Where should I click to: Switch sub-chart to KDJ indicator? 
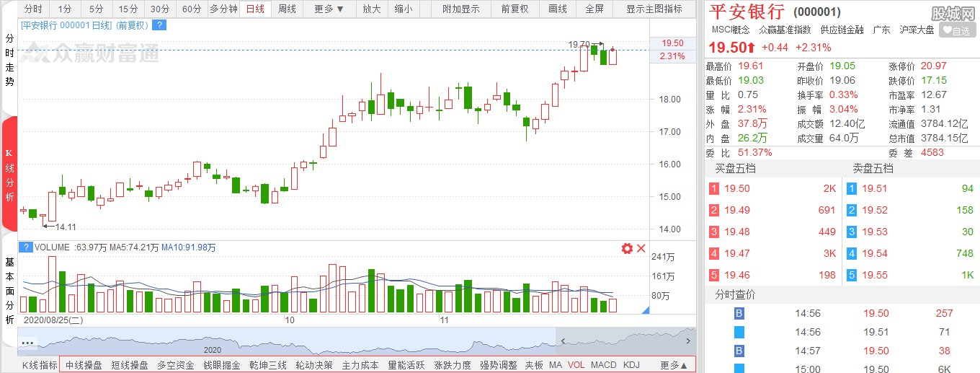(631, 365)
